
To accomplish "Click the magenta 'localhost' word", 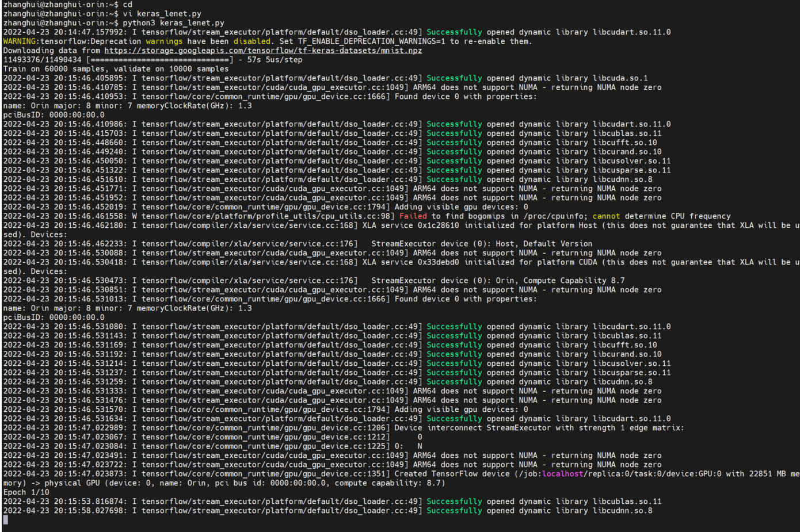I will coord(563,474).
